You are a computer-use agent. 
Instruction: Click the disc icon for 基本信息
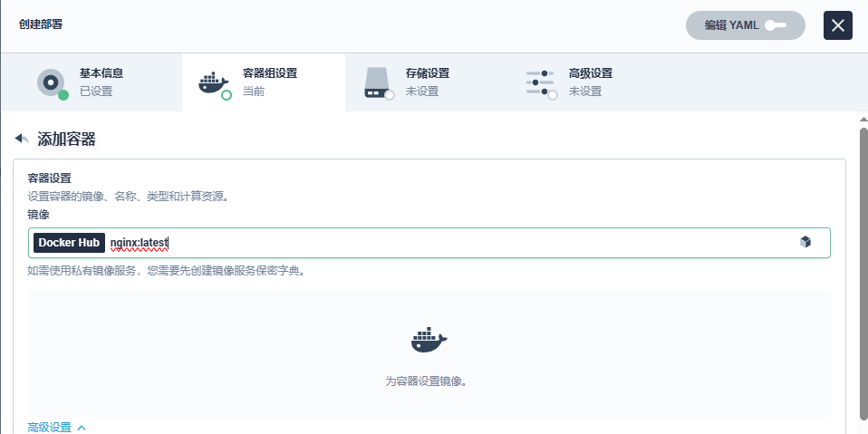51,82
